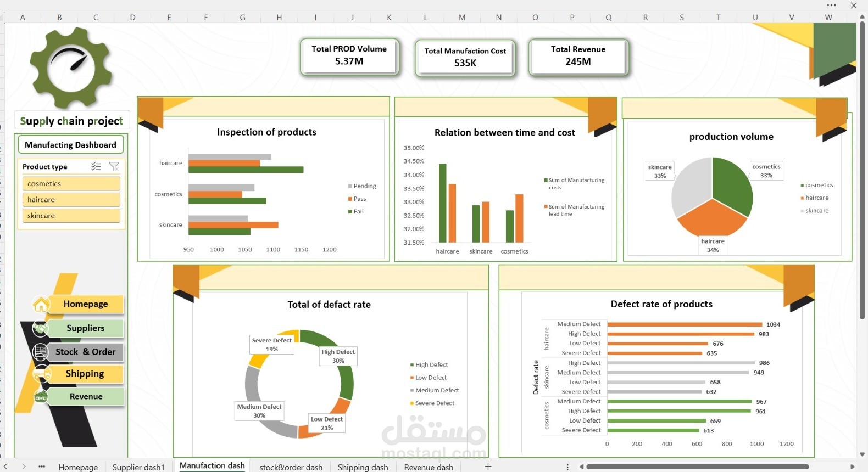
Task: Click the horizontal scroll left arrow
Action: click(581, 467)
